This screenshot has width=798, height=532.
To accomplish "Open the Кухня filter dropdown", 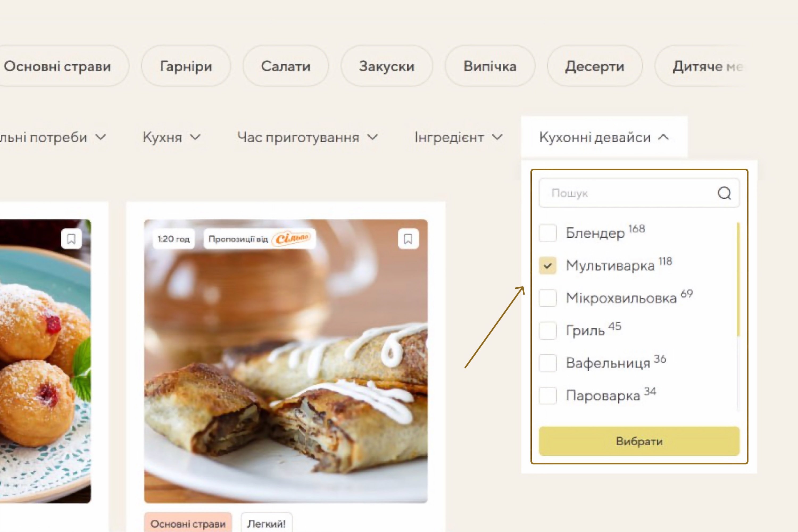I will click(172, 138).
